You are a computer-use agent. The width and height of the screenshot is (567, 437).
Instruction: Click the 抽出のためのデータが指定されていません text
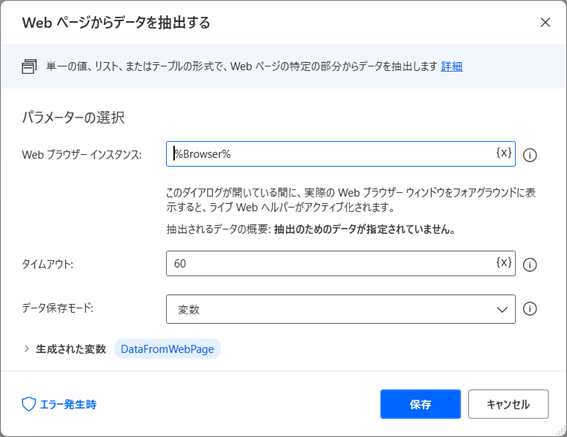tap(364, 229)
